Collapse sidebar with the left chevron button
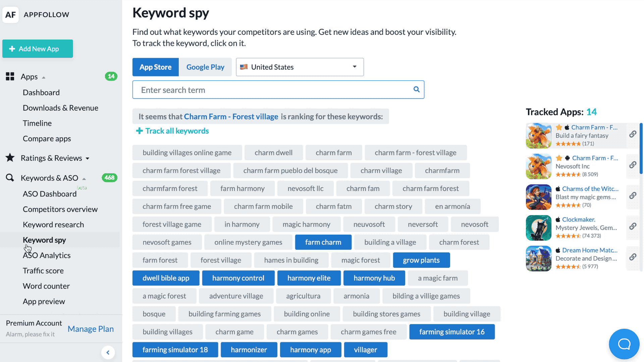This screenshot has height=362, width=644. pyautogui.click(x=108, y=352)
